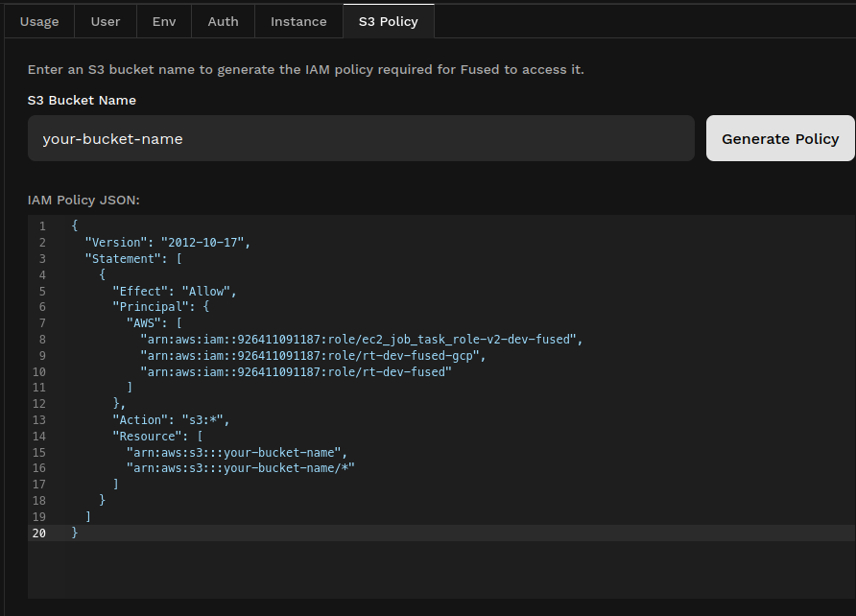The width and height of the screenshot is (856, 616).
Task: Open the Instance tab
Action: pyautogui.click(x=298, y=21)
